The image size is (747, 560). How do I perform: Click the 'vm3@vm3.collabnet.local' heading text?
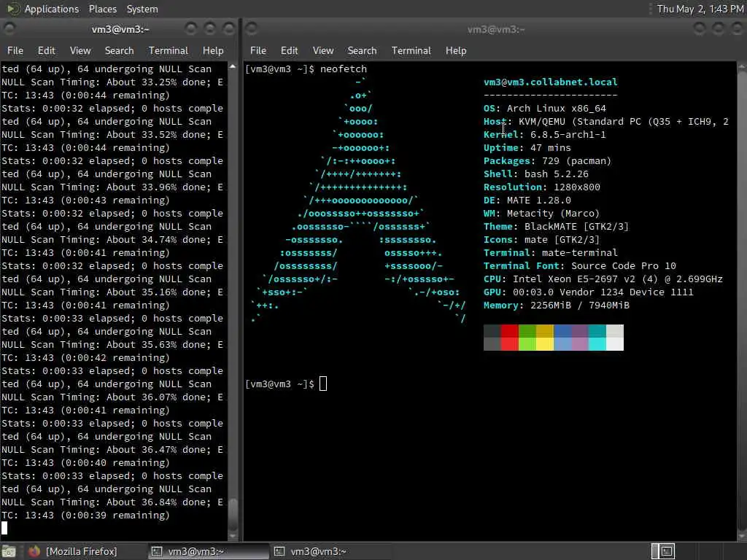click(x=550, y=82)
